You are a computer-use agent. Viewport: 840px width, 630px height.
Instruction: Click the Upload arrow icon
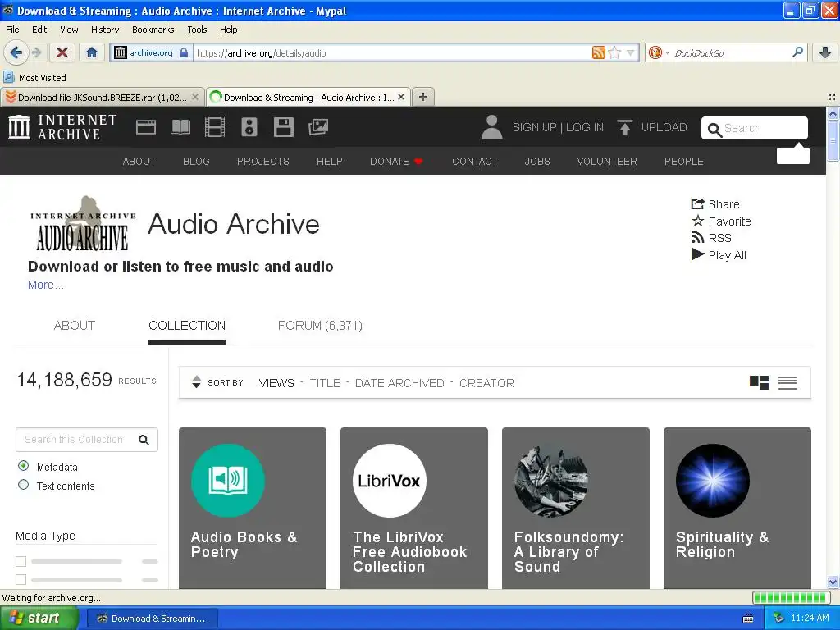pos(624,127)
